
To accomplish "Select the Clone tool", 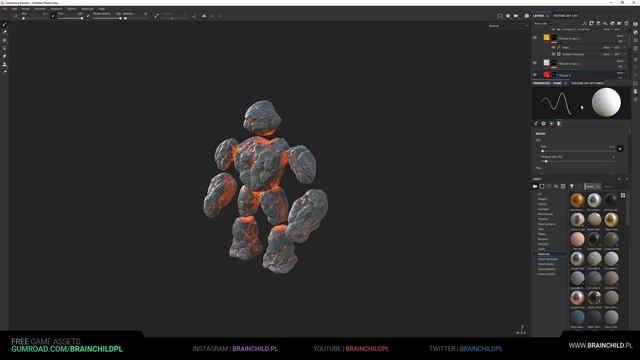I will [x=4, y=64].
